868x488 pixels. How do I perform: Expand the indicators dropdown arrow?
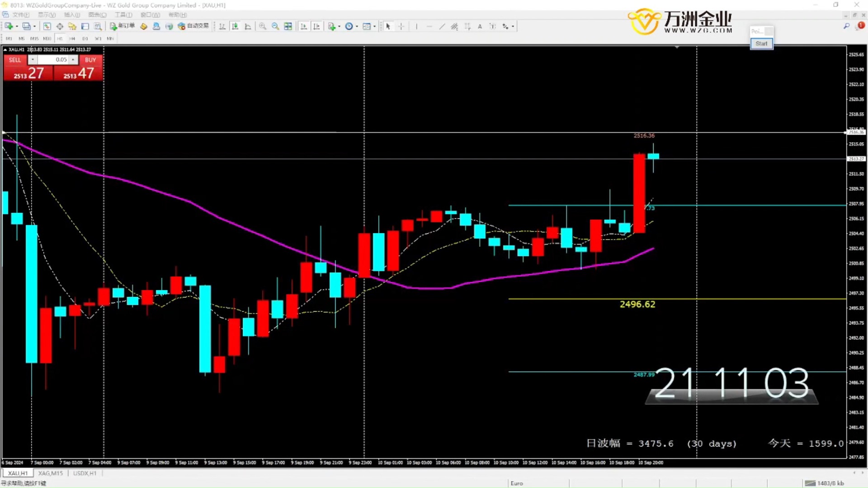pyautogui.click(x=339, y=26)
